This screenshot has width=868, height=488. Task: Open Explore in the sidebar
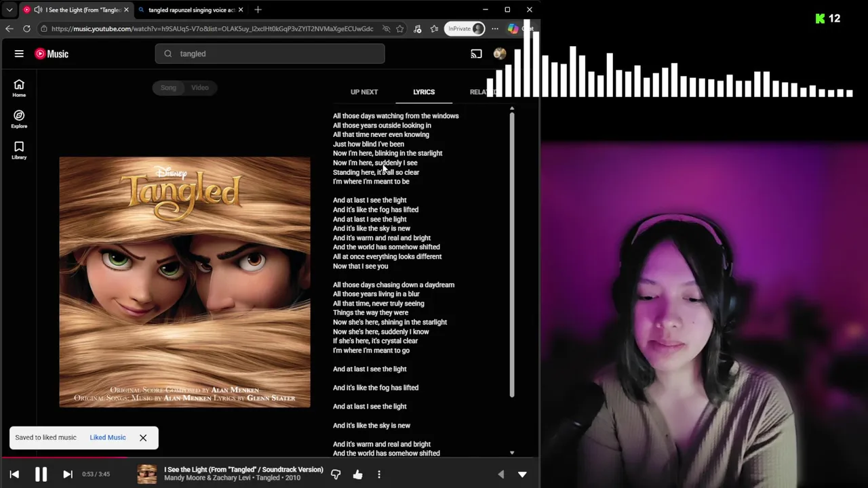tap(19, 119)
